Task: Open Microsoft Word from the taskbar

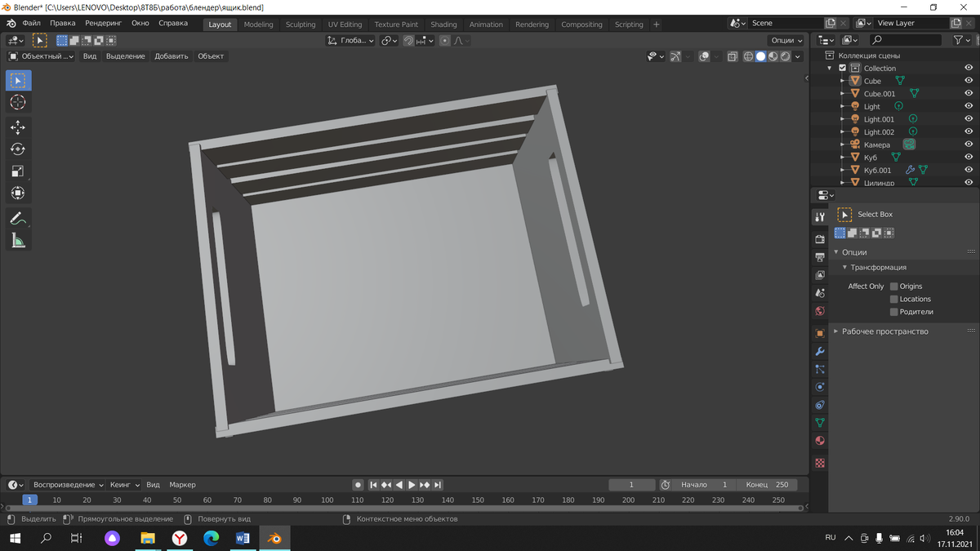Action: pyautogui.click(x=243, y=538)
